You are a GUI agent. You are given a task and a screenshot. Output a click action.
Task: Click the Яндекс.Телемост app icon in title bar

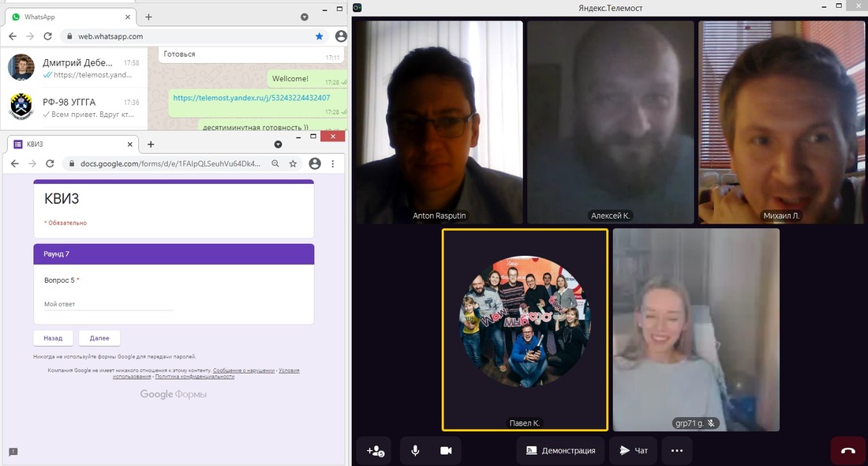pyautogui.click(x=357, y=7)
